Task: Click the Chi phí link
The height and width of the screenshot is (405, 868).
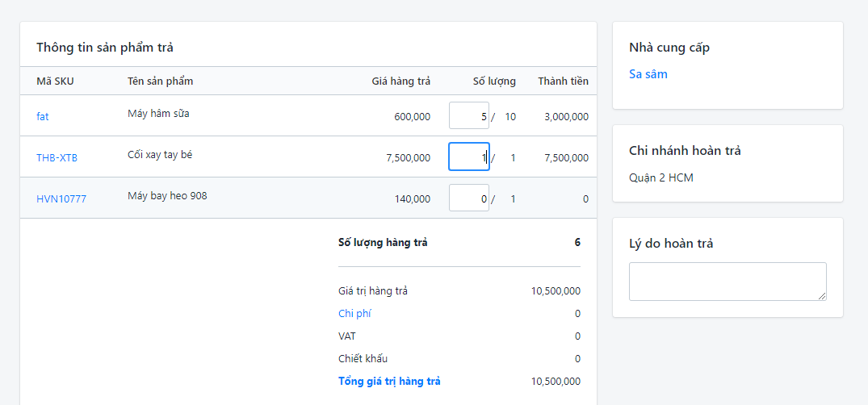Action: (x=354, y=314)
